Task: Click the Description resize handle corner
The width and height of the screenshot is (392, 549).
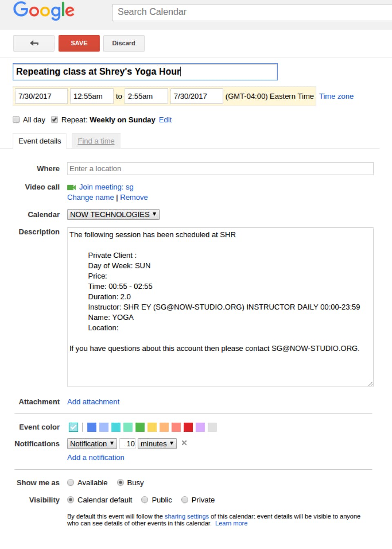Action: tap(370, 384)
